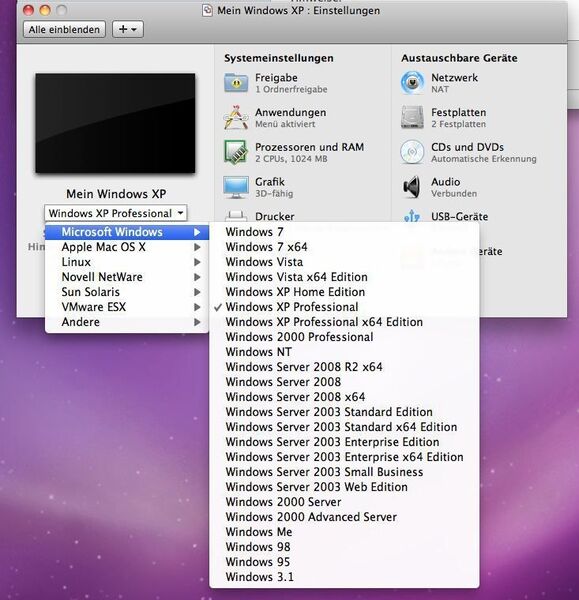
Task: Select the Windows Server 2008 entry
Action: click(344, 382)
